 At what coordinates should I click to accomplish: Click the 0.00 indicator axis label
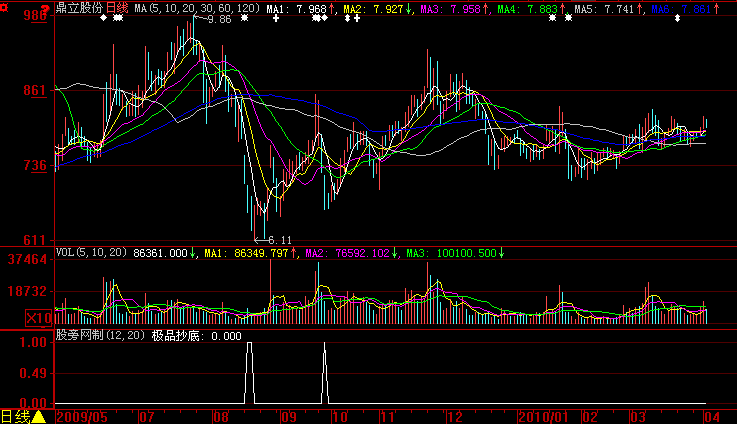(x=33, y=403)
